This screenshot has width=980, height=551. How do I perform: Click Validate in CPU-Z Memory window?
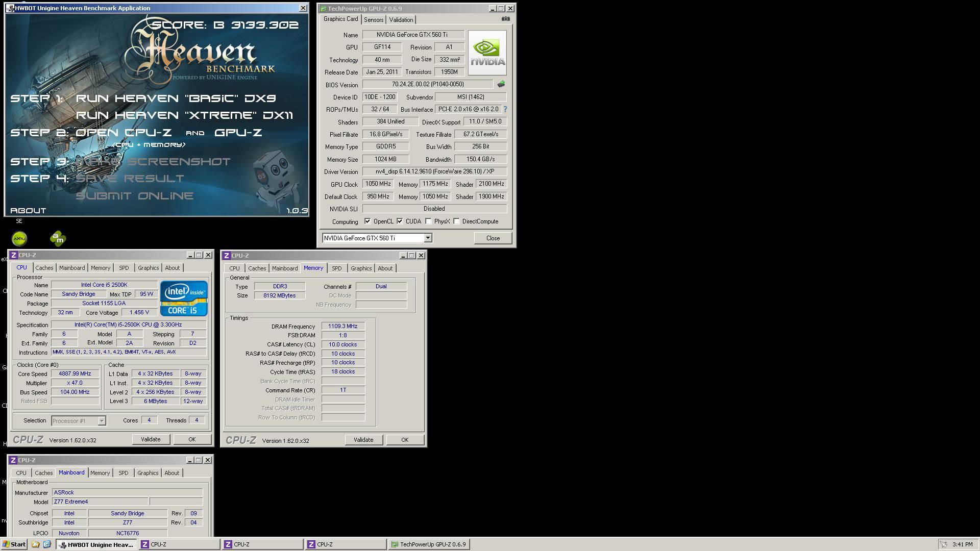point(363,440)
